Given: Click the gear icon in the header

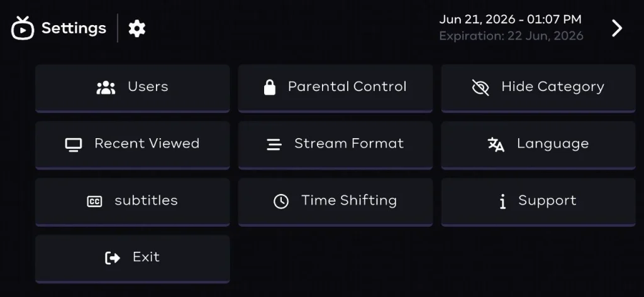Looking at the screenshot, I should (x=136, y=29).
